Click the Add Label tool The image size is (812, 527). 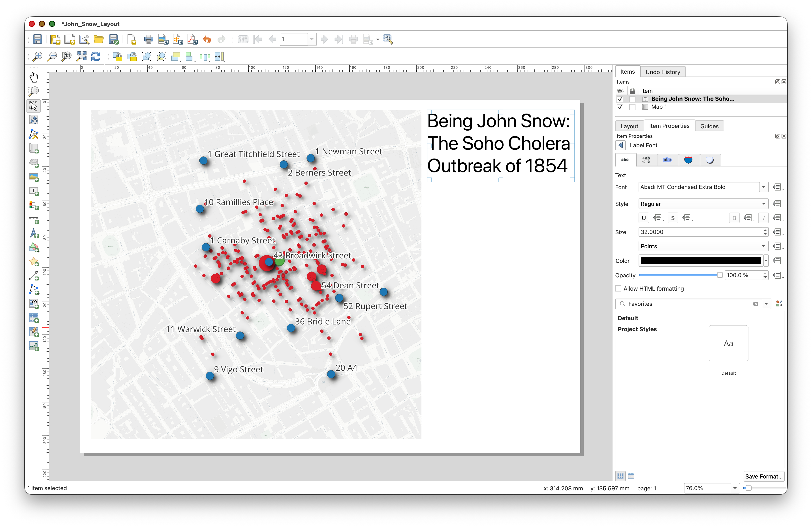34,191
